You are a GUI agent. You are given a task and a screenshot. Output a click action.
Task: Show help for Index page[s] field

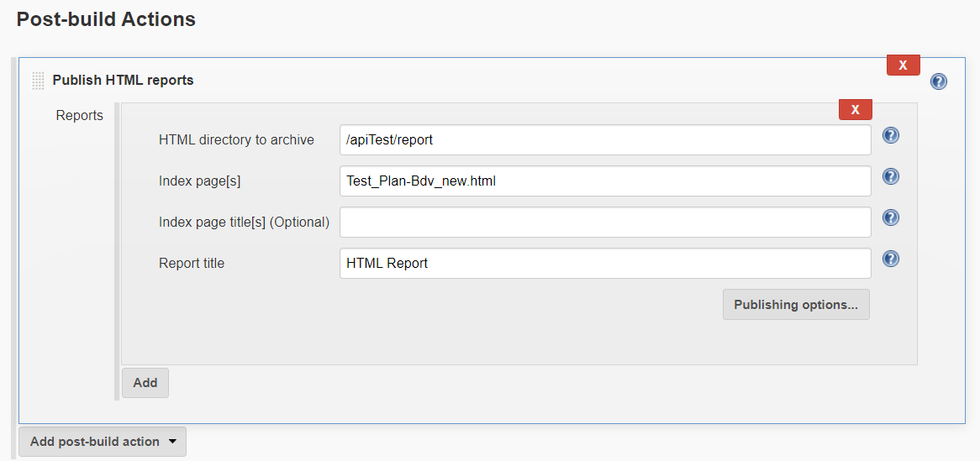891,176
